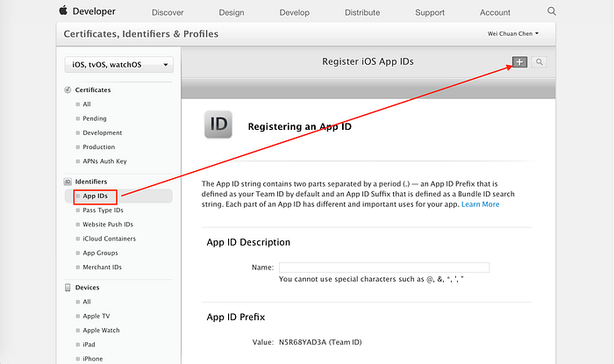Click the Devices section heading
Screen dimensions: 614x364
(87, 288)
